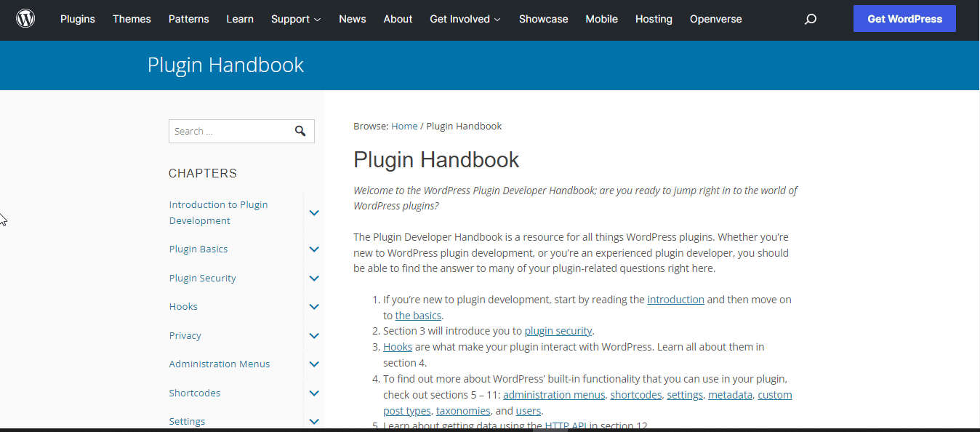
Task: Open the Plugin Basics chapter
Action: pyautogui.click(x=198, y=249)
